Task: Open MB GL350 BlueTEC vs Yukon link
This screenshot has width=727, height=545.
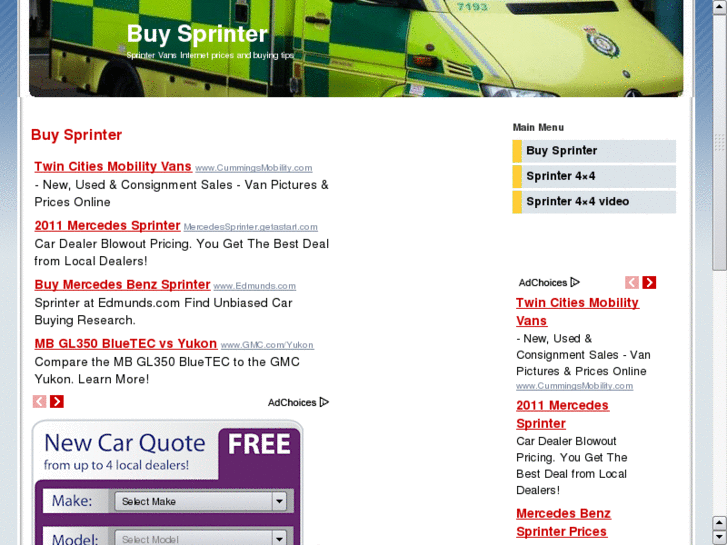Action: pyautogui.click(x=126, y=344)
